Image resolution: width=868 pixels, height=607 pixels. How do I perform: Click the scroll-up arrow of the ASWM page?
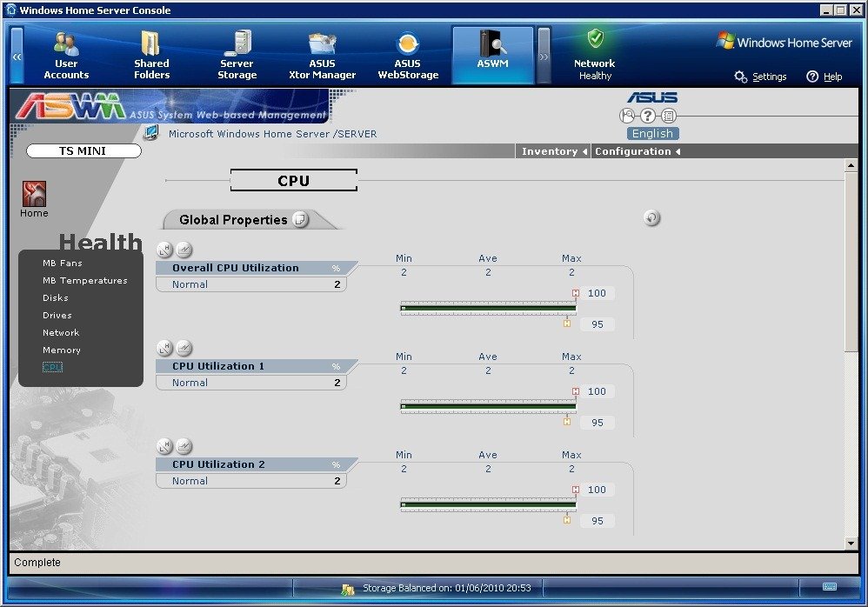pos(851,165)
